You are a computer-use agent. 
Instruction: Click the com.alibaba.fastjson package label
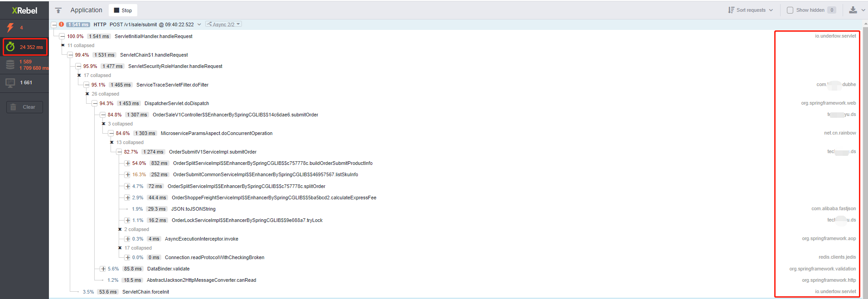(x=834, y=208)
